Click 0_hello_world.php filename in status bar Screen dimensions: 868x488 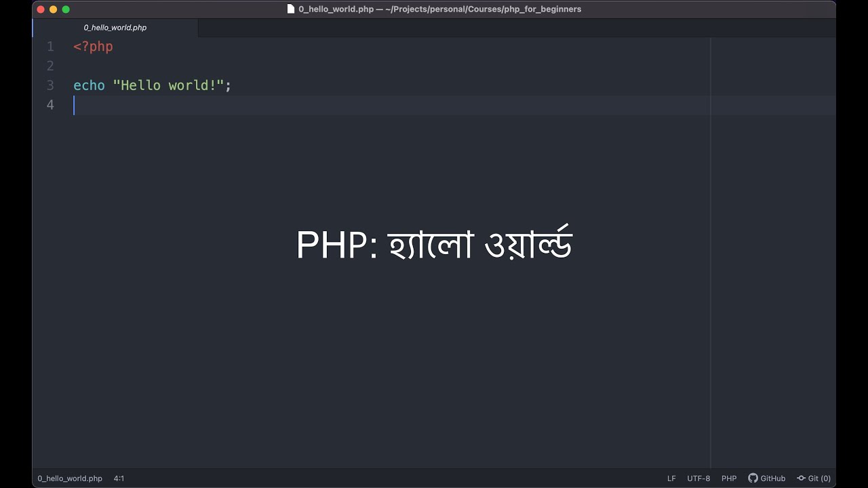(x=70, y=479)
